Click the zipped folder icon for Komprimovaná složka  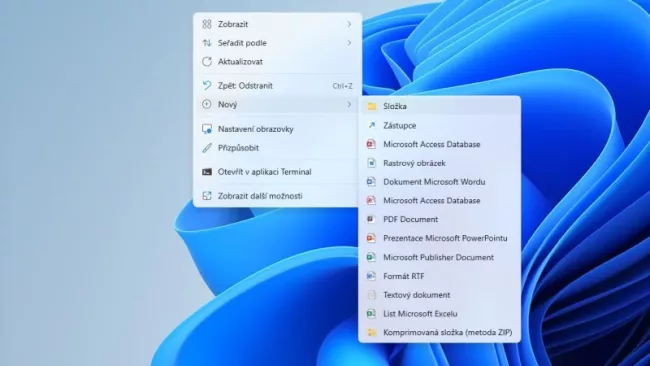(x=372, y=332)
